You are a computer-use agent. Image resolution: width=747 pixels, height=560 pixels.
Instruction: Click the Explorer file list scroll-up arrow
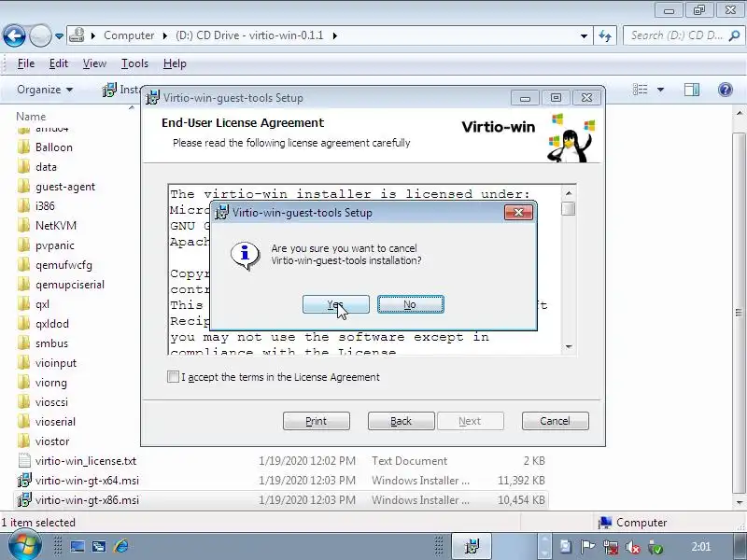[739, 113]
